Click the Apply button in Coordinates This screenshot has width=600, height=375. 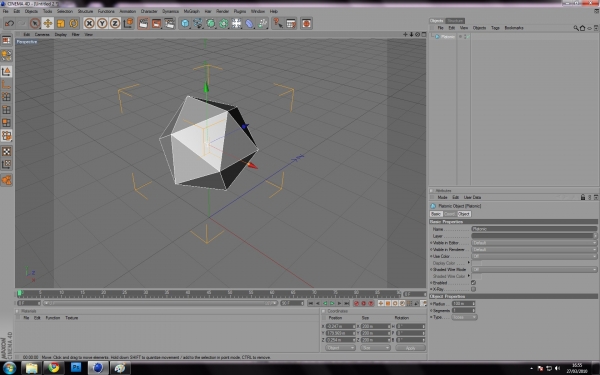tap(410, 348)
